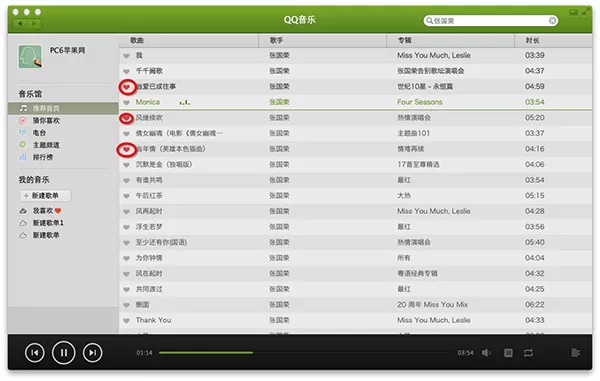
Task: Seek on the playback progress bar
Action: point(304,353)
